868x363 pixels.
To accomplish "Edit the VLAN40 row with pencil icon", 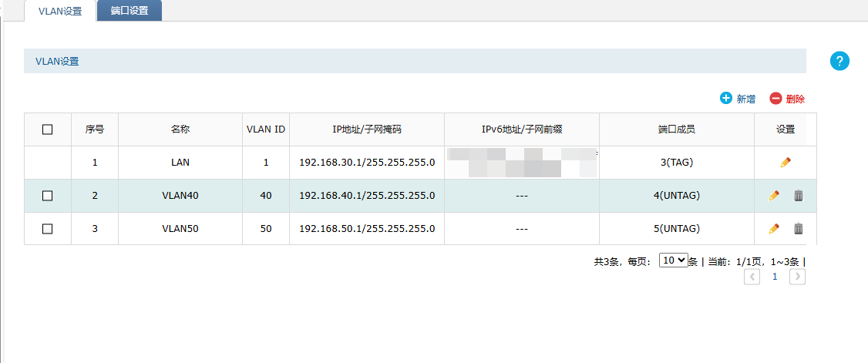I will tap(774, 195).
